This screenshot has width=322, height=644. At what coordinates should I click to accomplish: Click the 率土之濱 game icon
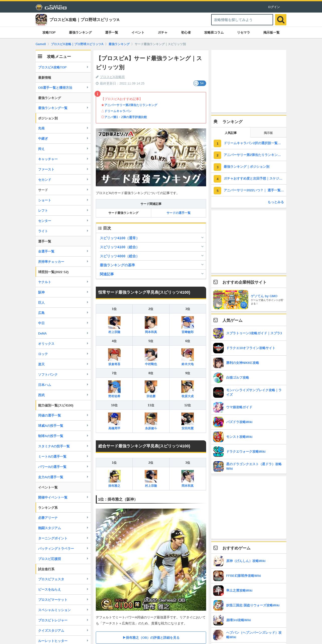[218, 591]
